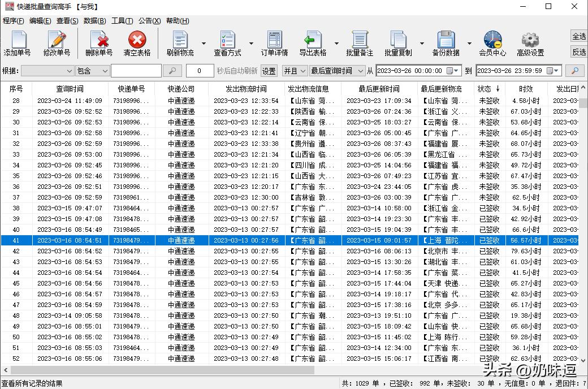Expand the 包含 condition dropdown
This screenshot has width=588, height=389.
click(x=105, y=71)
